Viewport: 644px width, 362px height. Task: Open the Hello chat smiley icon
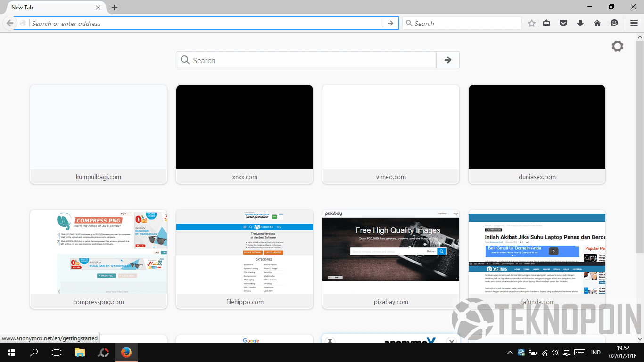(614, 23)
